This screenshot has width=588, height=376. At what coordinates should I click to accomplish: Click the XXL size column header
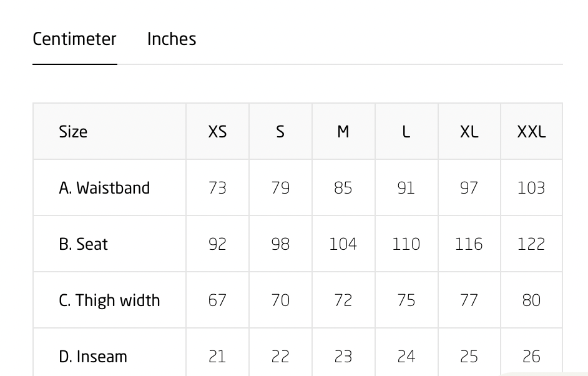tap(531, 132)
